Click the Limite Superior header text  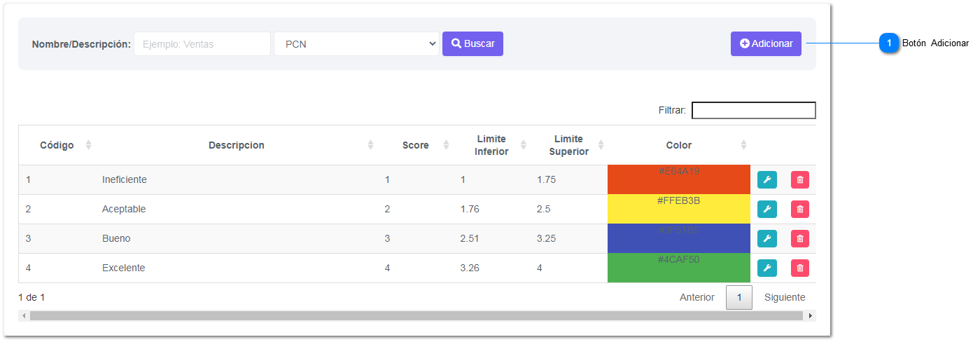568,145
